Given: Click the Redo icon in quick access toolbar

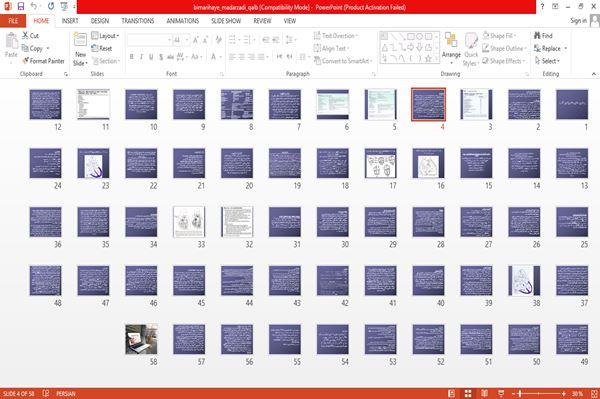Looking at the screenshot, I should click(51, 6).
